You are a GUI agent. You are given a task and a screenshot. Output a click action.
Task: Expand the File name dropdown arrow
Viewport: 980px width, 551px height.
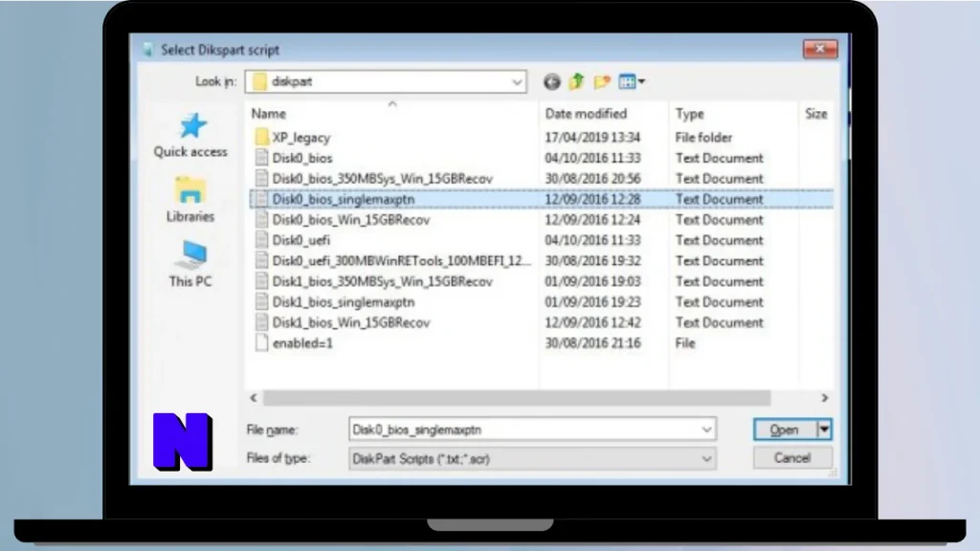[706, 430]
